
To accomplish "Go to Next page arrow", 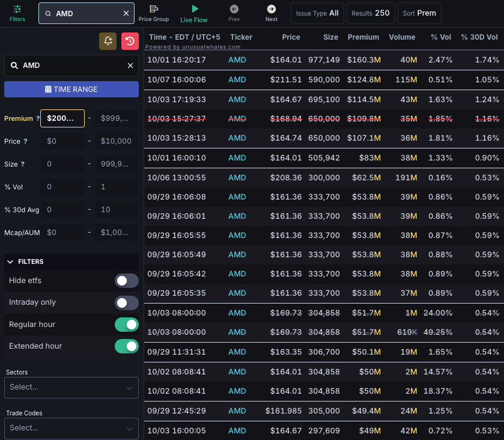I will (x=272, y=9).
